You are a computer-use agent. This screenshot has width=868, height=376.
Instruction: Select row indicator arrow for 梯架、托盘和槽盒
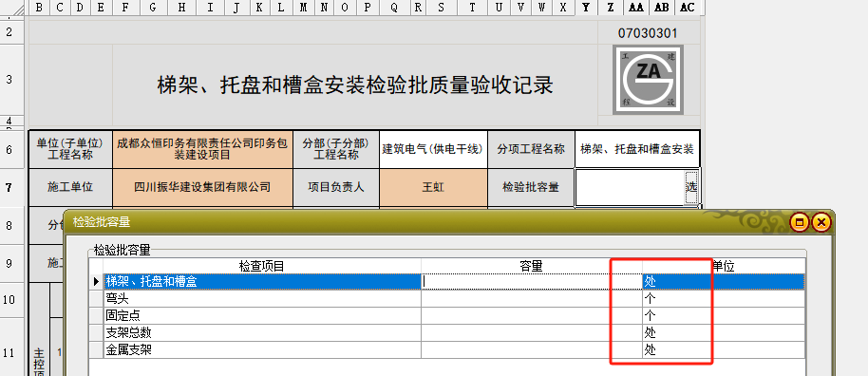96,281
